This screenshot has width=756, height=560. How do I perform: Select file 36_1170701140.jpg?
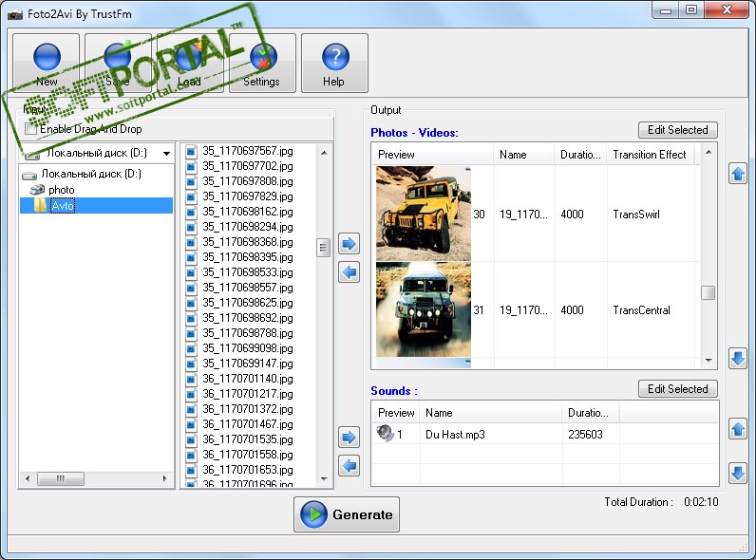point(247,379)
